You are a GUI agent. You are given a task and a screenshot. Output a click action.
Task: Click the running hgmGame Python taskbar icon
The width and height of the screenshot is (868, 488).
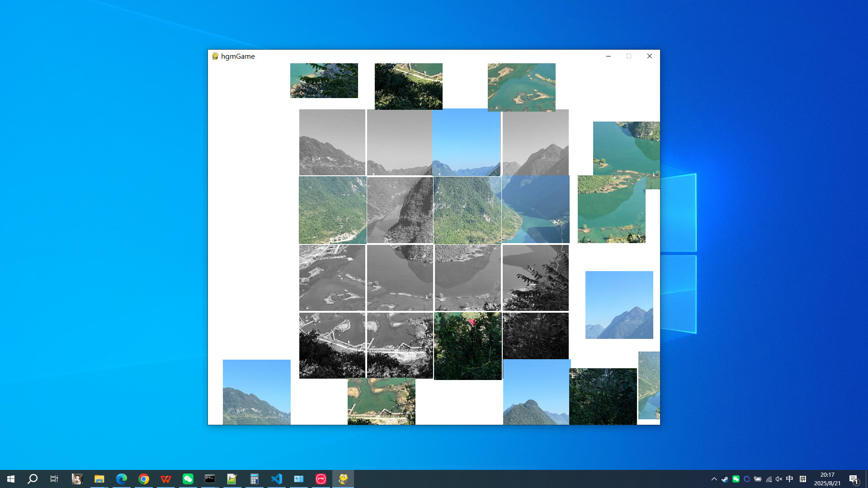click(x=343, y=479)
